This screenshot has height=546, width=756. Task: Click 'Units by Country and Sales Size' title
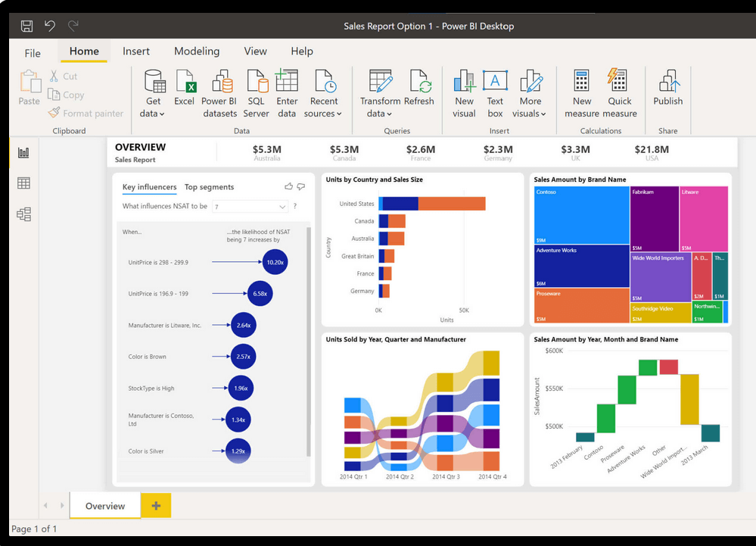pyautogui.click(x=374, y=179)
